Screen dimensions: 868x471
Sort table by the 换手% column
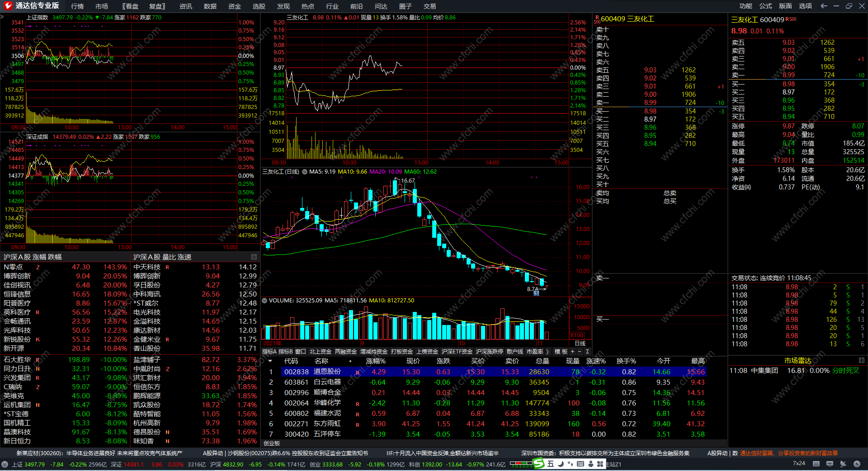pos(626,361)
